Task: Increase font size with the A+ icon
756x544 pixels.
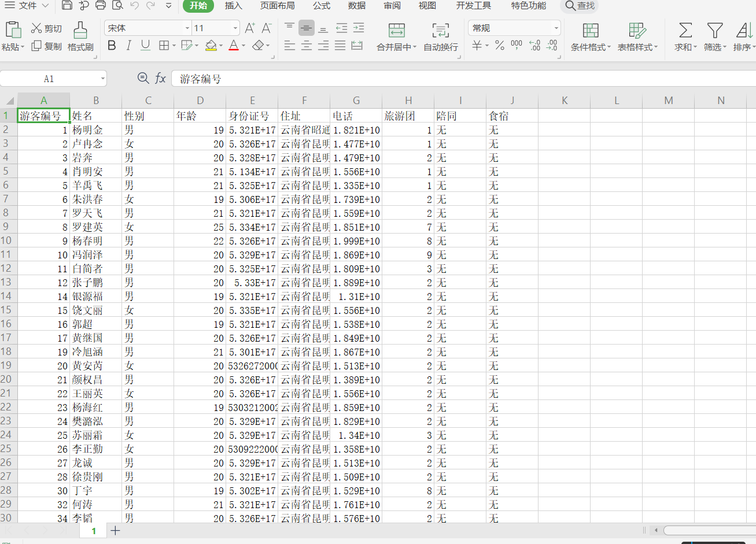Action: pyautogui.click(x=250, y=28)
